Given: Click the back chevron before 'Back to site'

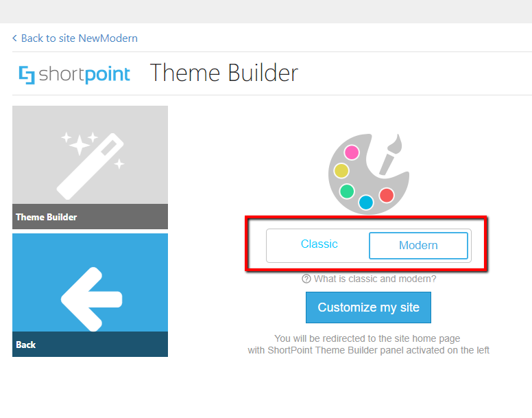Looking at the screenshot, I should [x=14, y=38].
